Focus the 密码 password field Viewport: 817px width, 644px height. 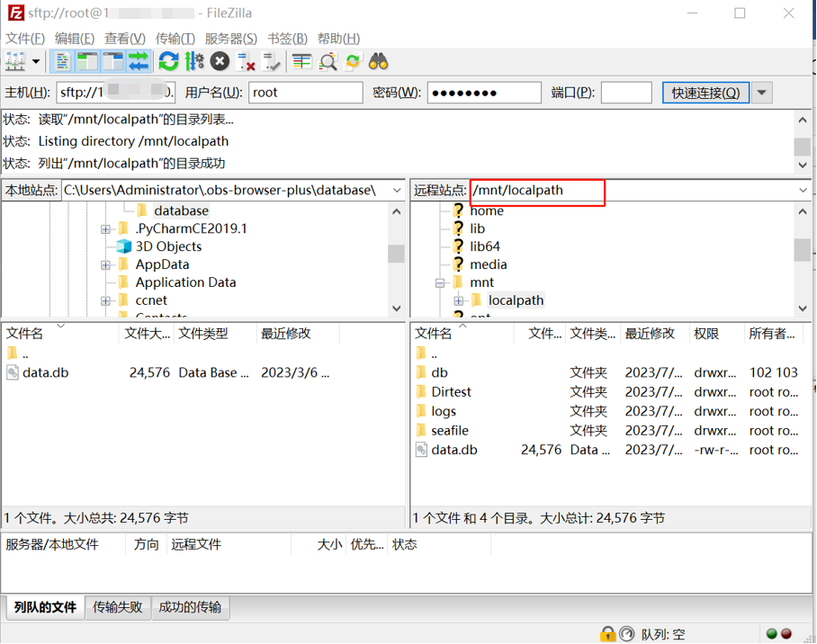click(484, 93)
